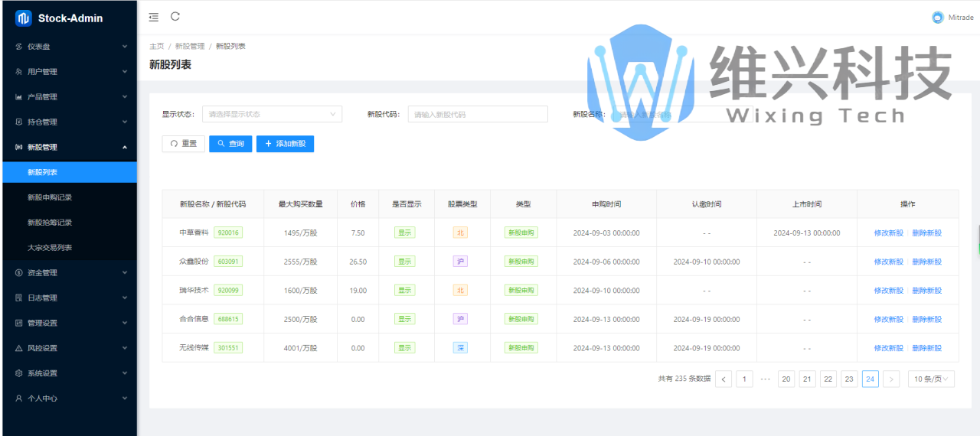Viewport: 980px width, 436px height.
Task: Click 修改新股 for 无线传媒
Action: tap(888, 348)
